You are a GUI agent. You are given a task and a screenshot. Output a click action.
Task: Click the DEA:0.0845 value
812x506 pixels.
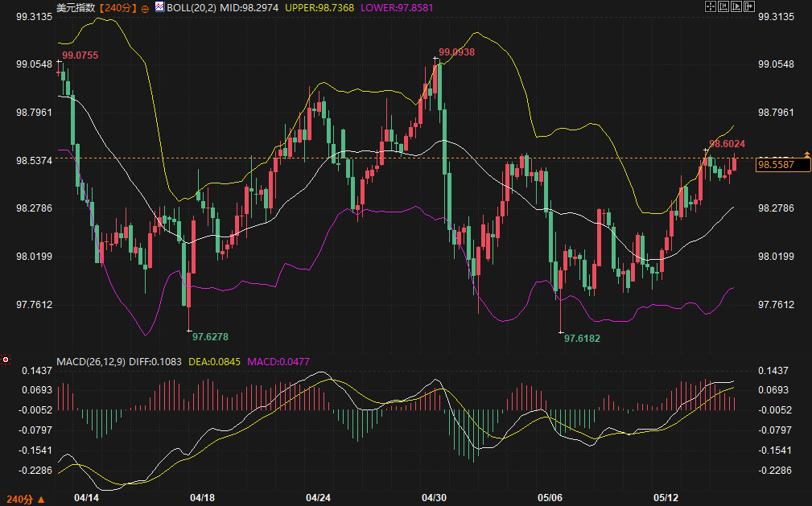(214, 361)
